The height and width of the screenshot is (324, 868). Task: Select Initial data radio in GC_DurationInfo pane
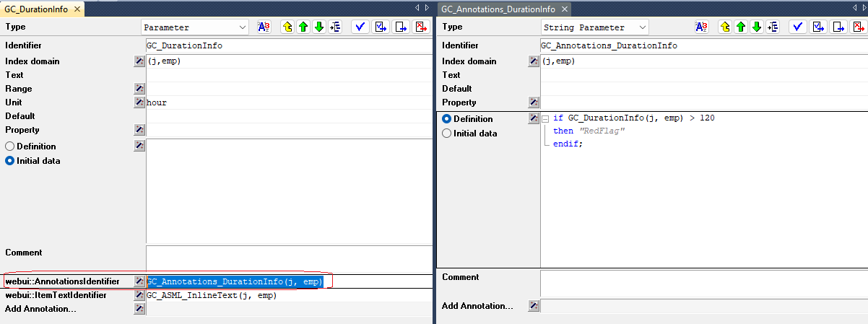[10, 161]
